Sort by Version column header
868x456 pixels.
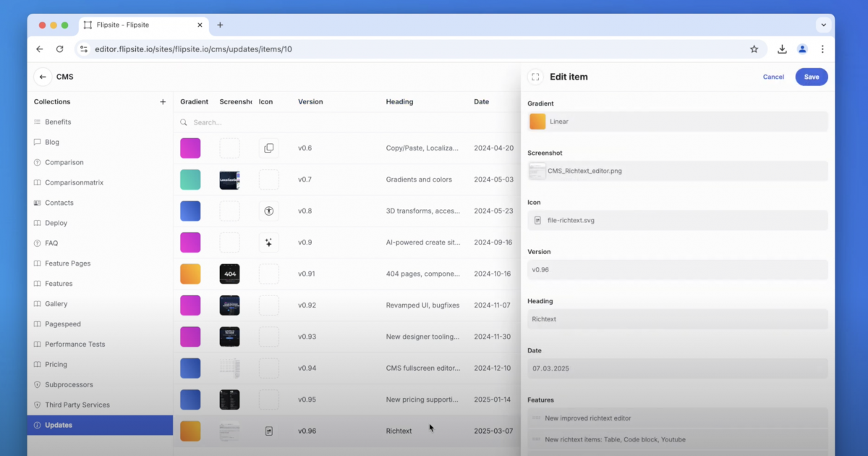[x=310, y=102]
